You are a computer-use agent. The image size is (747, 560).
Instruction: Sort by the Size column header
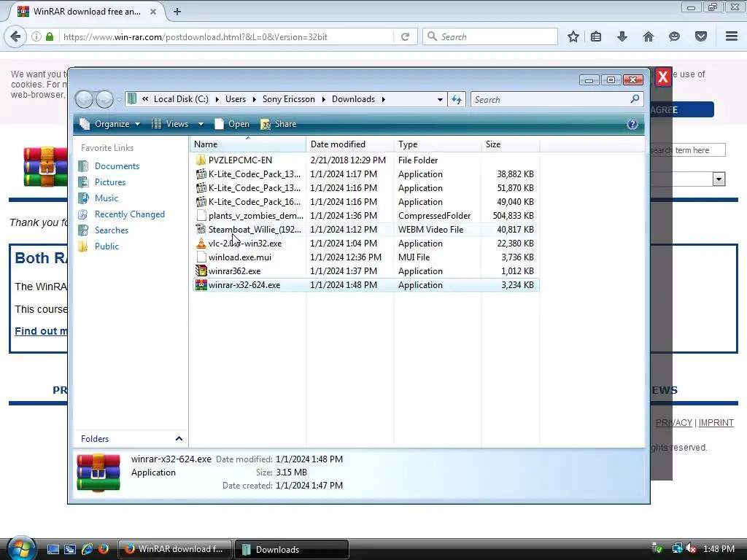click(x=511, y=144)
